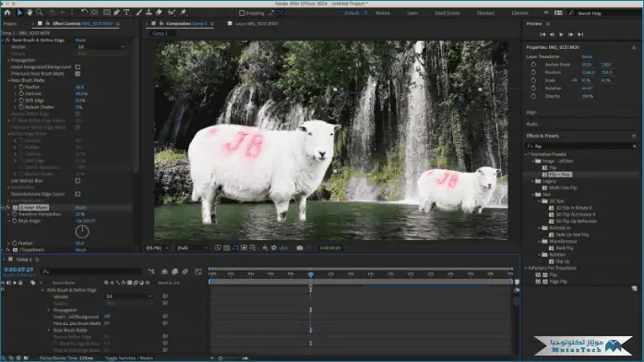Select the Learn workspace
Screen dimensions: 644x362
[x=412, y=13]
